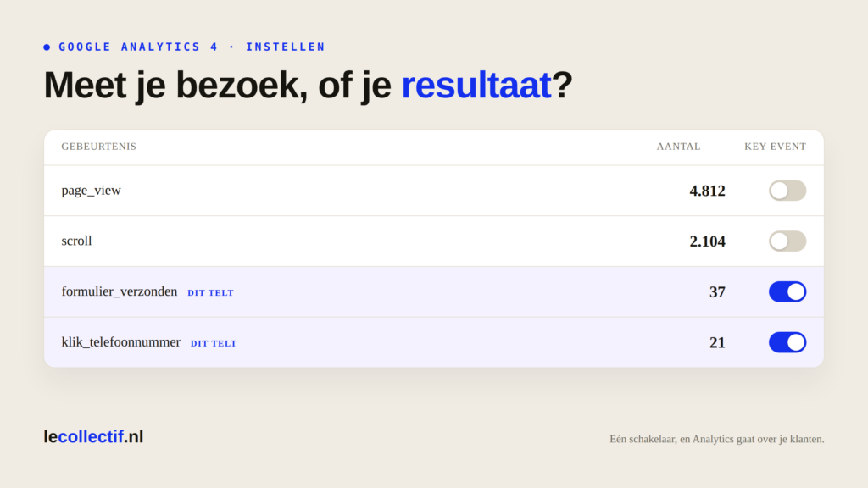Sort by the Aantal column header
Viewport: 868px width, 488px height.
tap(678, 147)
